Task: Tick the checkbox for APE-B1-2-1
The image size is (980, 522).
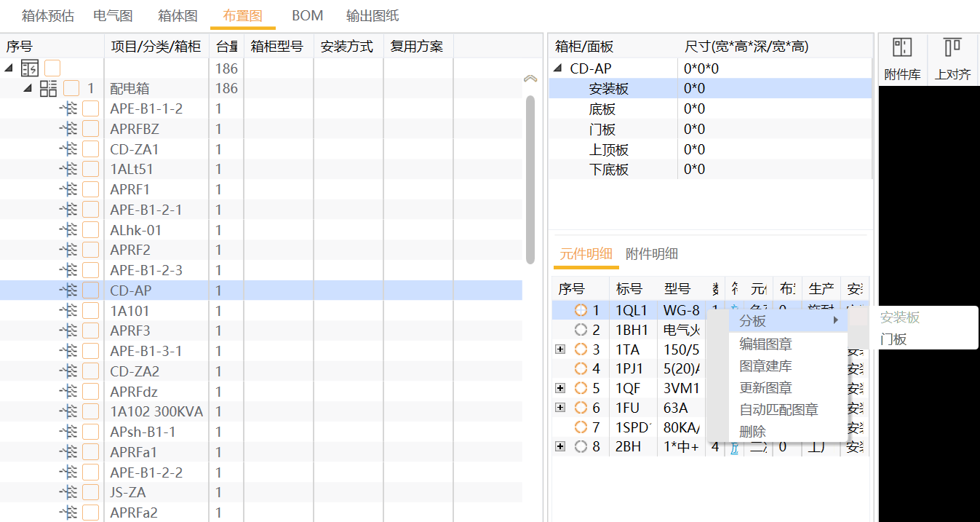Action: pos(90,210)
